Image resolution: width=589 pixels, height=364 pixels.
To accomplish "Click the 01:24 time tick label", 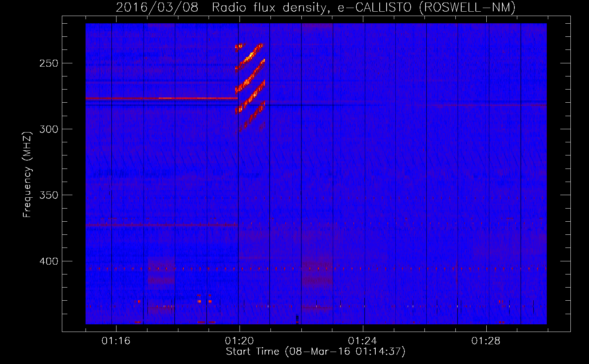I will click(x=363, y=341).
